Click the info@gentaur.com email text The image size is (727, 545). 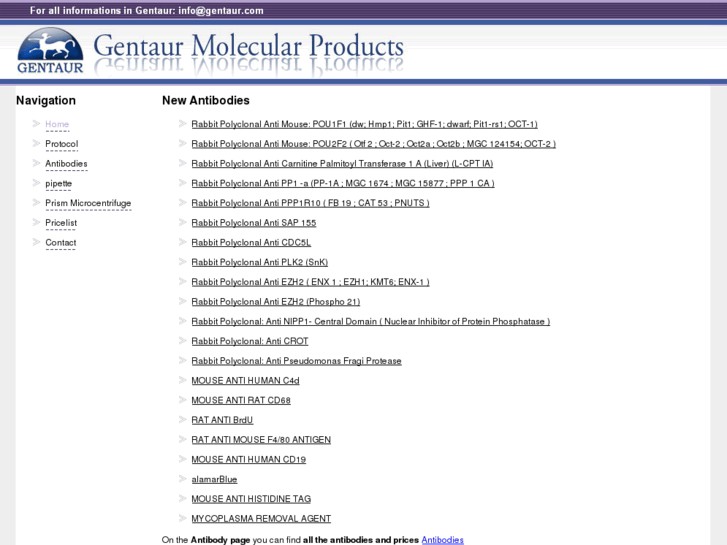(x=221, y=10)
